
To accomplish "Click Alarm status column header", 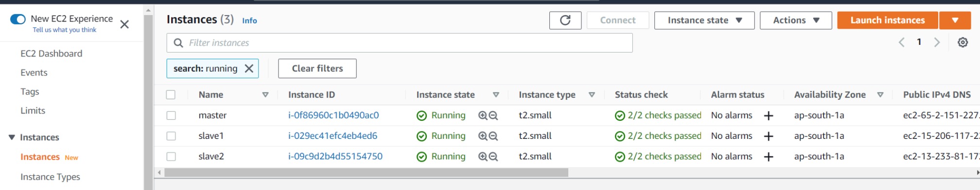I will [737, 95].
